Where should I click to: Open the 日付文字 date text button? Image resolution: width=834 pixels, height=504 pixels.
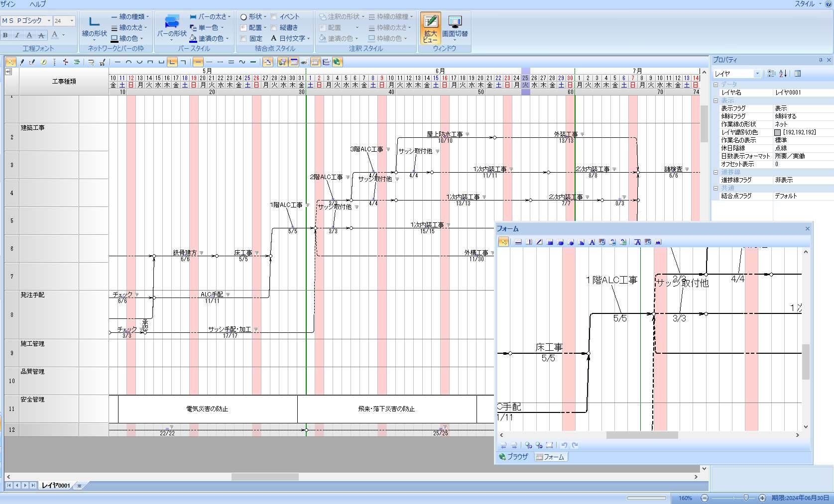click(x=290, y=38)
